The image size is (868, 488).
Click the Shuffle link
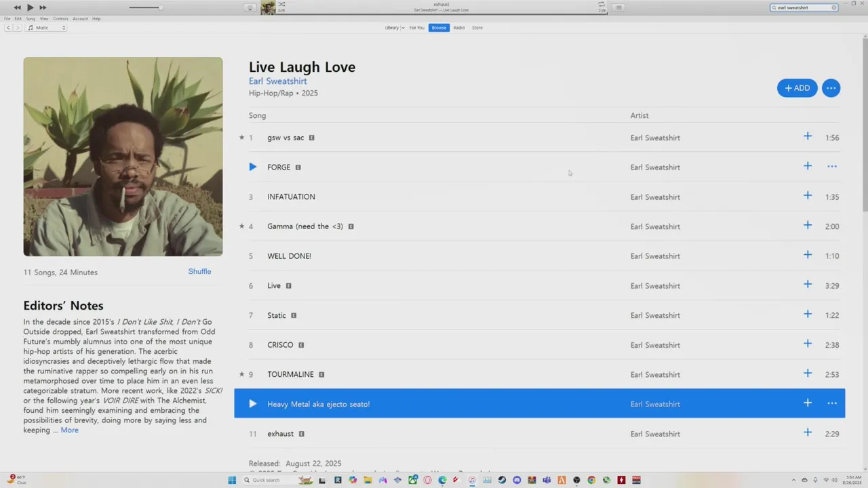199,272
